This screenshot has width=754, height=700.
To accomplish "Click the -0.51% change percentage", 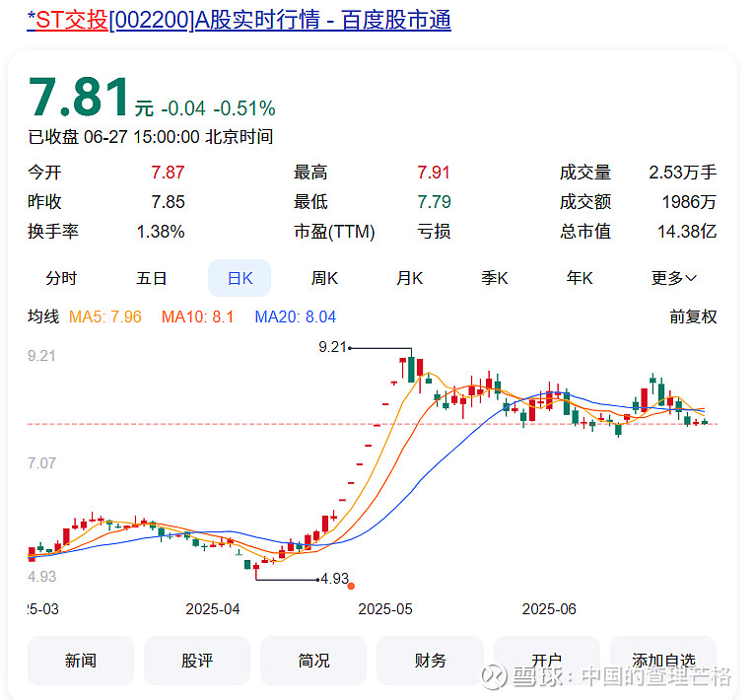I will (244, 108).
